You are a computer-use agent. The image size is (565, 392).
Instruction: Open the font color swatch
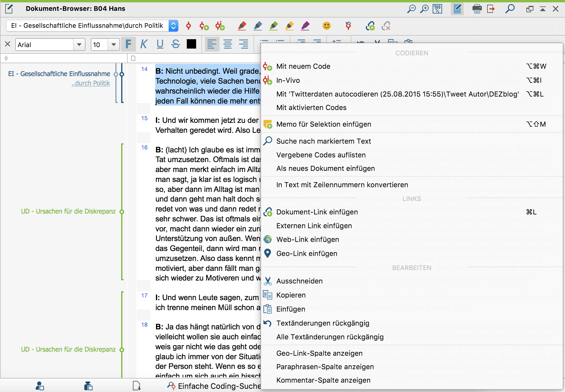191,44
